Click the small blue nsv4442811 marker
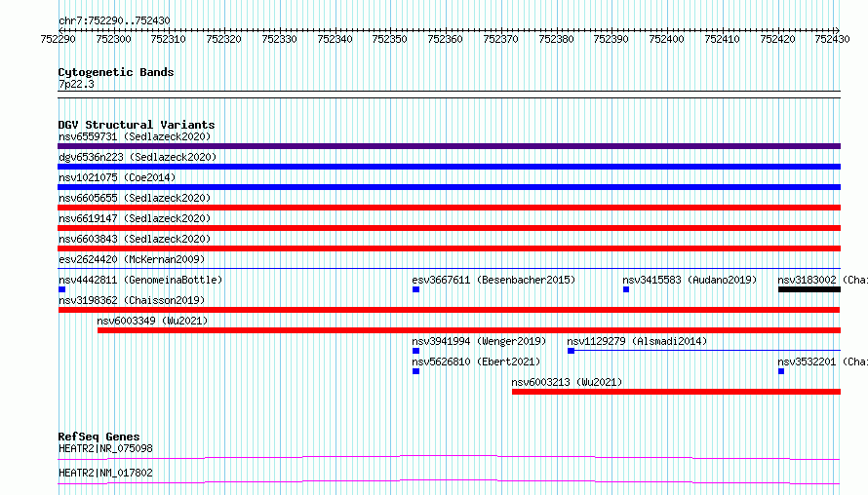This screenshot has width=868, height=495. point(62,289)
